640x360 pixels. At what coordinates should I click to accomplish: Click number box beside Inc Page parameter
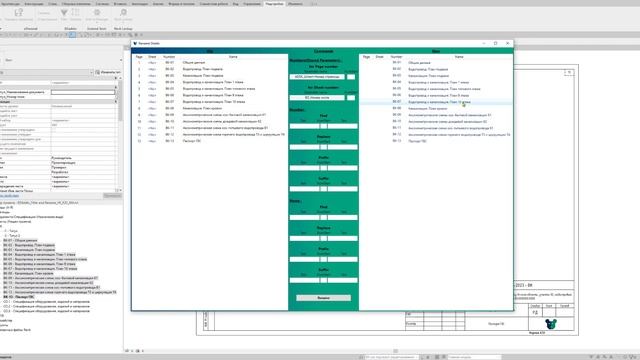pyautogui.click(x=351, y=77)
